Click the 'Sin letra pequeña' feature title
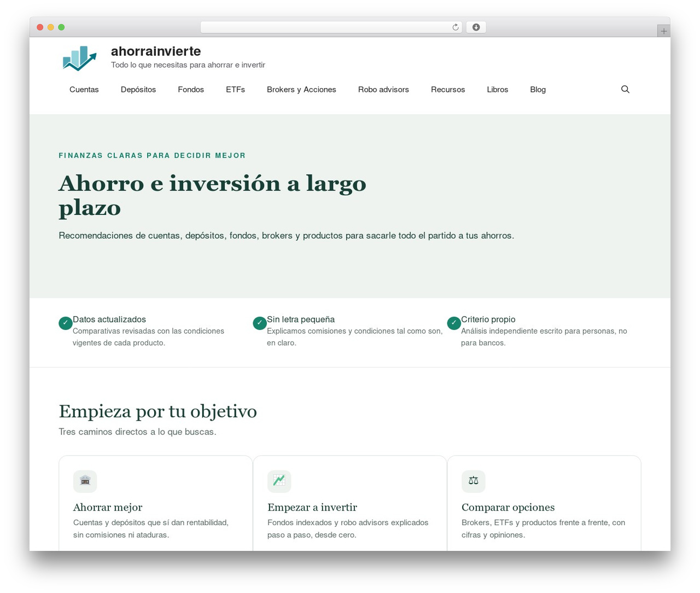This screenshot has width=700, height=593. tap(301, 319)
